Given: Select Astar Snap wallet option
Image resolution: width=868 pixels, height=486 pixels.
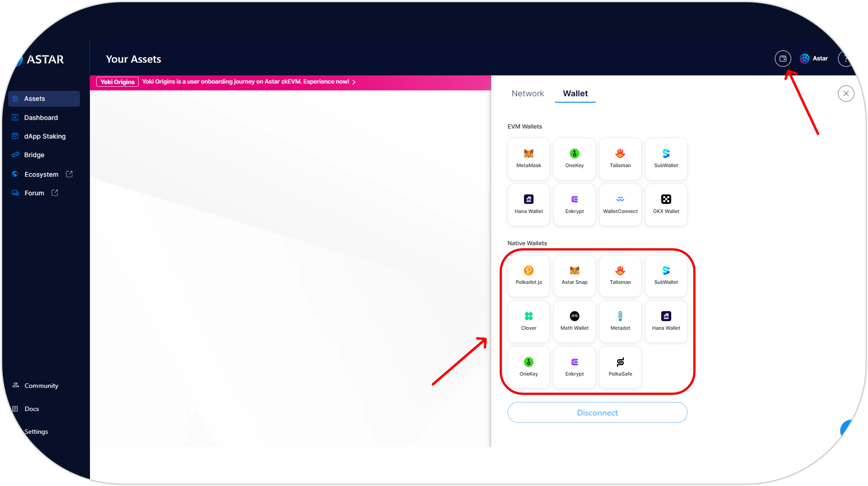Looking at the screenshot, I should point(574,275).
